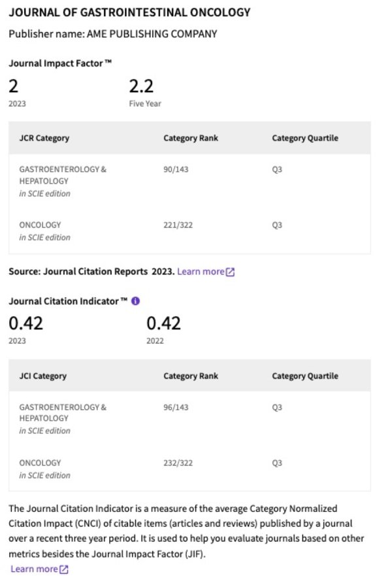Open Learn more link under JCI description paragraph

(x=34, y=569)
